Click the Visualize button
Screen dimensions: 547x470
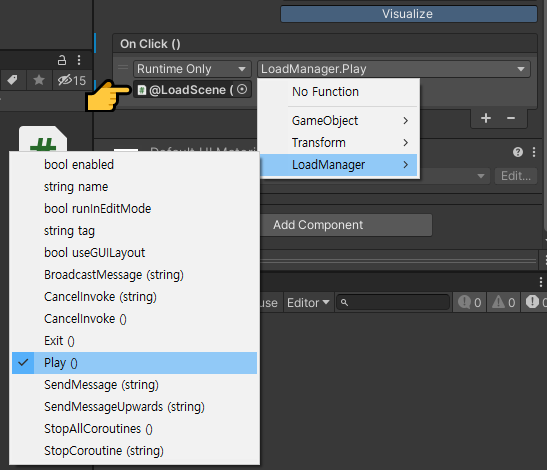coord(409,14)
